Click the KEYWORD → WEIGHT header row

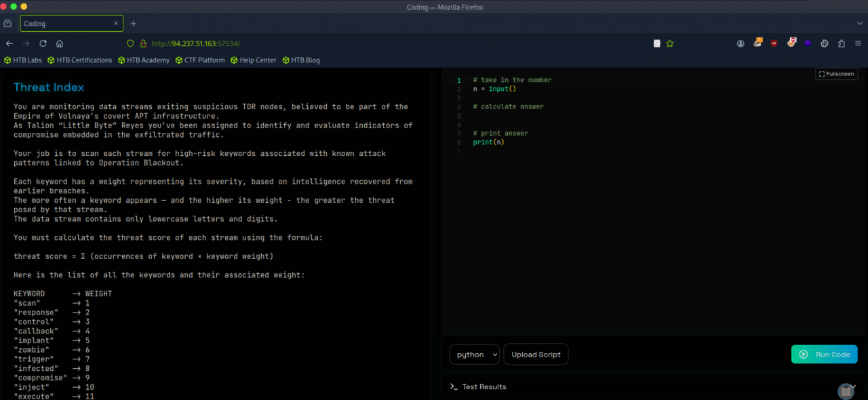(63, 294)
